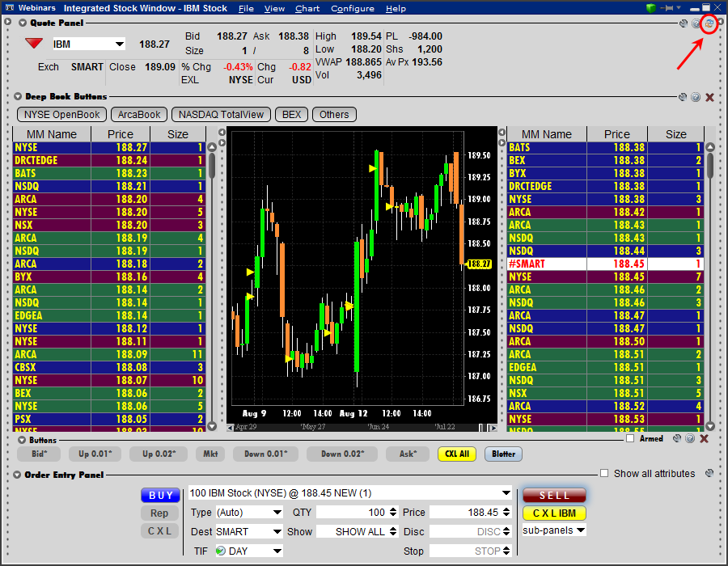Open the TIF DAY dropdown
This screenshot has width=728, height=566.
click(277, 551)
